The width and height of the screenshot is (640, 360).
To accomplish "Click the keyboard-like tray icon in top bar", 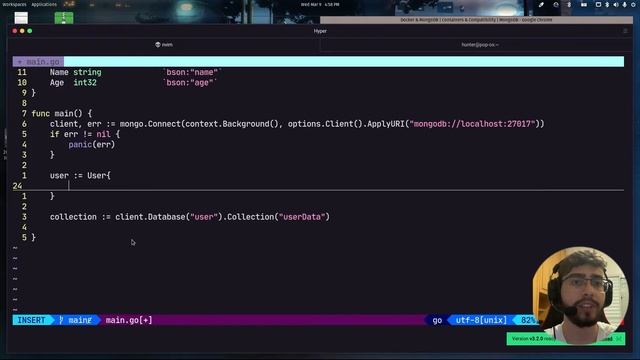I will pos(584,4).
